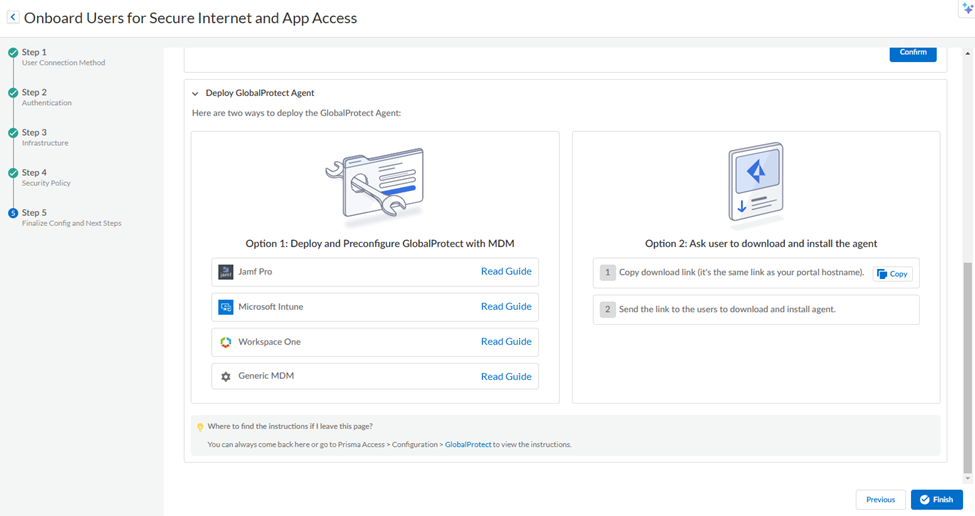Click the back arrow beside the page title
Viewport: 975px width, 516px height.
13,18
